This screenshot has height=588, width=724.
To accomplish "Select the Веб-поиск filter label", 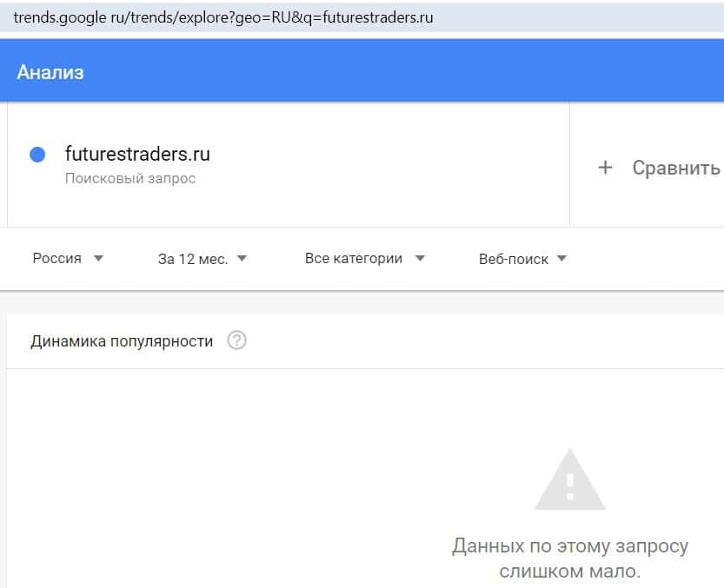I will [514, 259].
